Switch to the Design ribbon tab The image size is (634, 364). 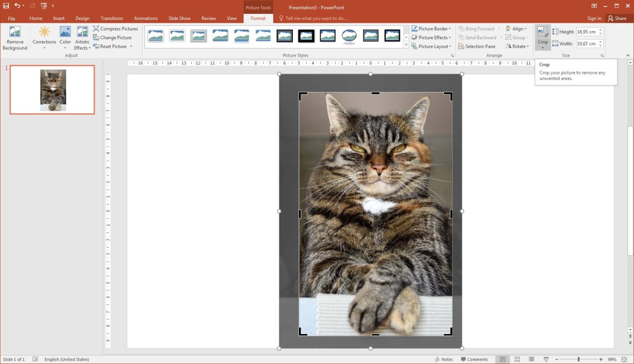click(82, 17)
